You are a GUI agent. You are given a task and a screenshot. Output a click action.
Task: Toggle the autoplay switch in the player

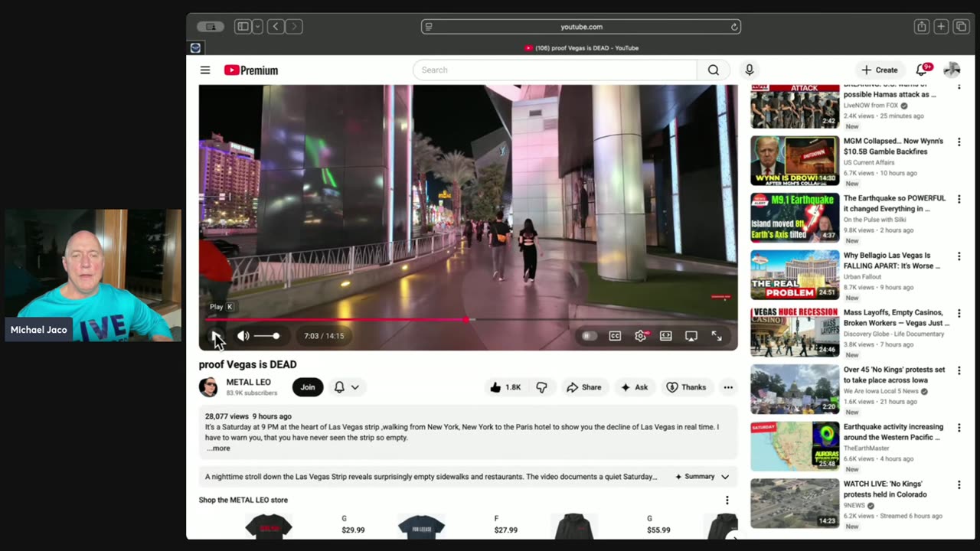588,336
